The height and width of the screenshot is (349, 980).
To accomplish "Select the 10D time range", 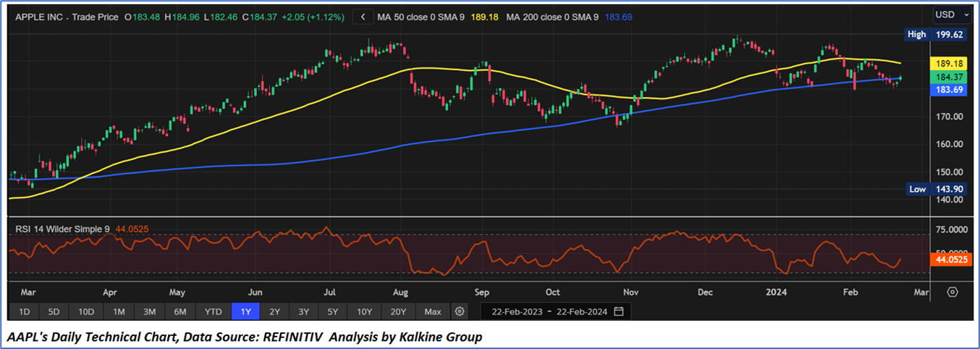I will 86,311.
